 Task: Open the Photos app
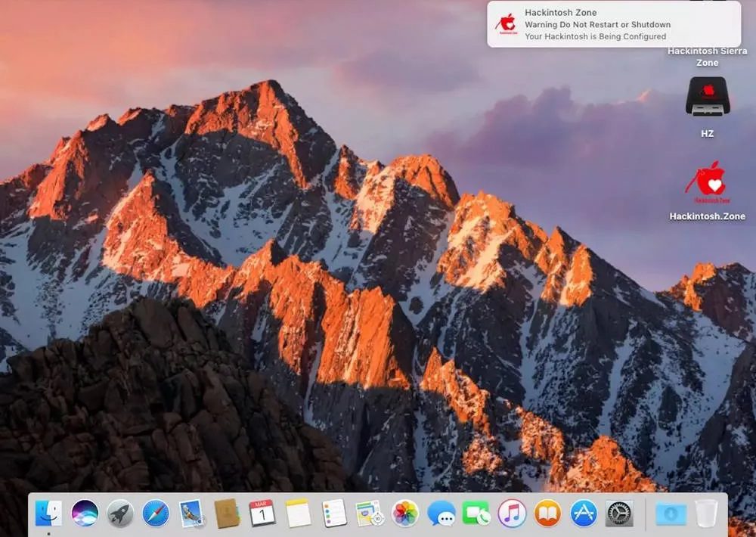point(405,514)
